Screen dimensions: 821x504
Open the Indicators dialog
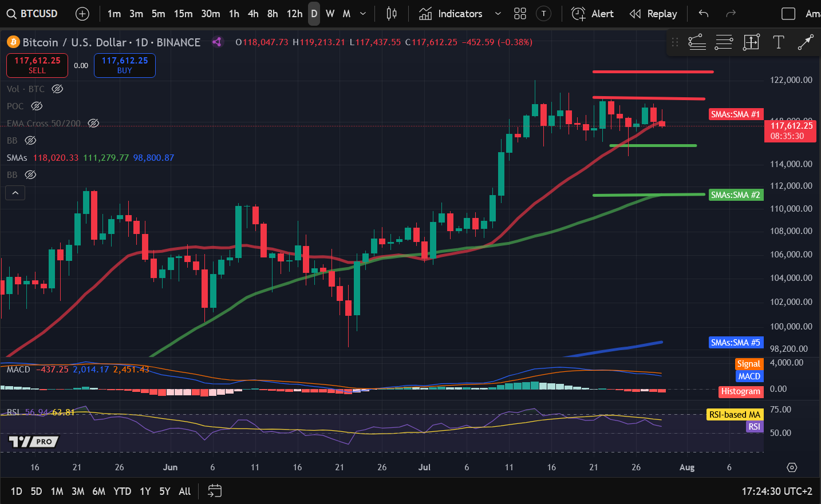point(451,14)
